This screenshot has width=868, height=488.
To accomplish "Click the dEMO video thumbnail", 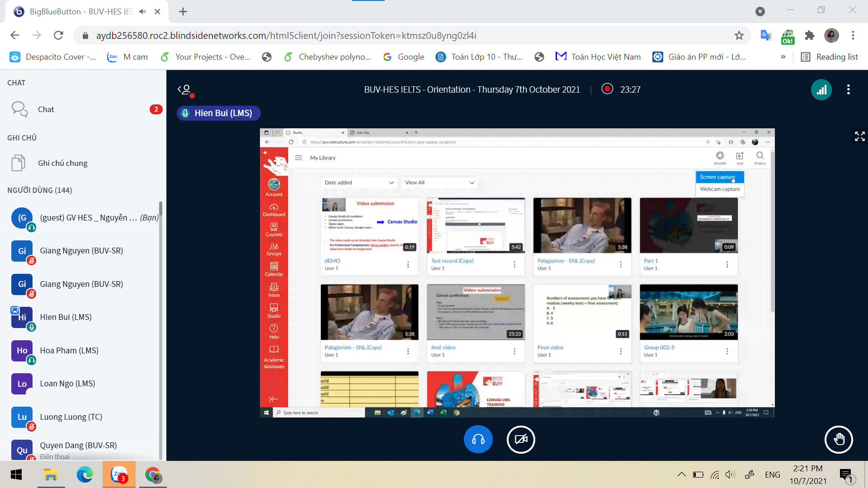I will click(x=369, y=225).
